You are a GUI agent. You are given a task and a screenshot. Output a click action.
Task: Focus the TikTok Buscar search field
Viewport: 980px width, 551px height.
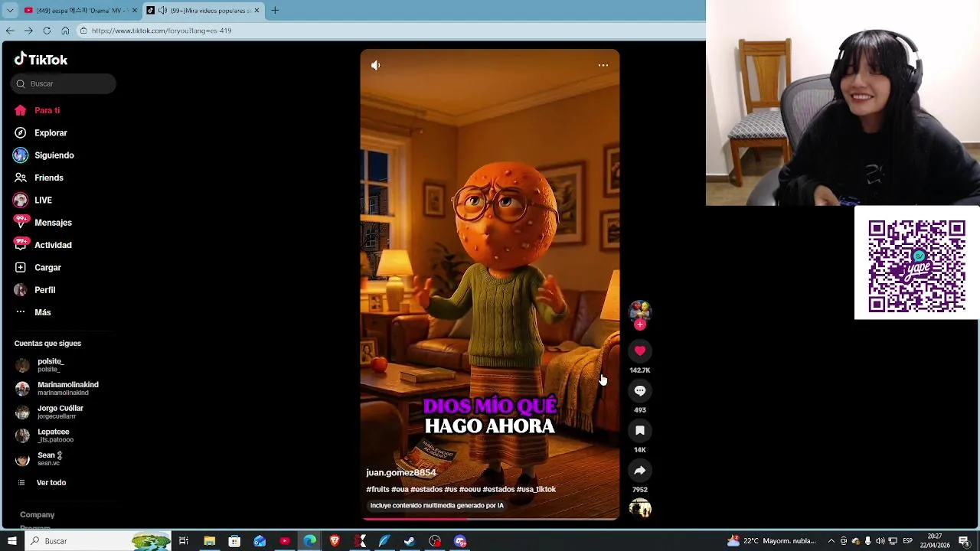64,83
